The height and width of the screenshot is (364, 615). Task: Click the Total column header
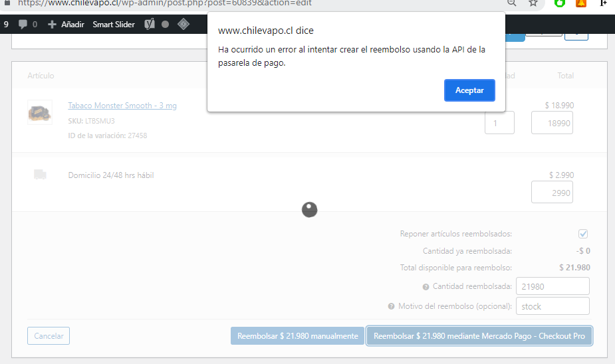(565, 76)
